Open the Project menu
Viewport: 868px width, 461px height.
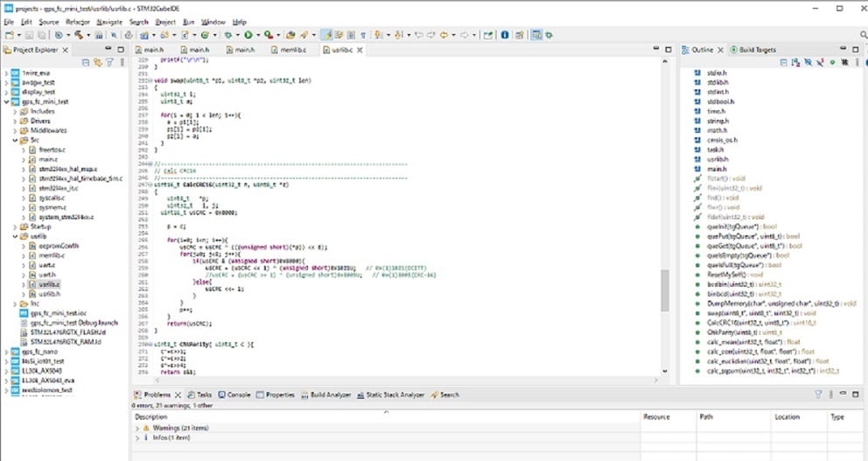click(x=165, y=22)
